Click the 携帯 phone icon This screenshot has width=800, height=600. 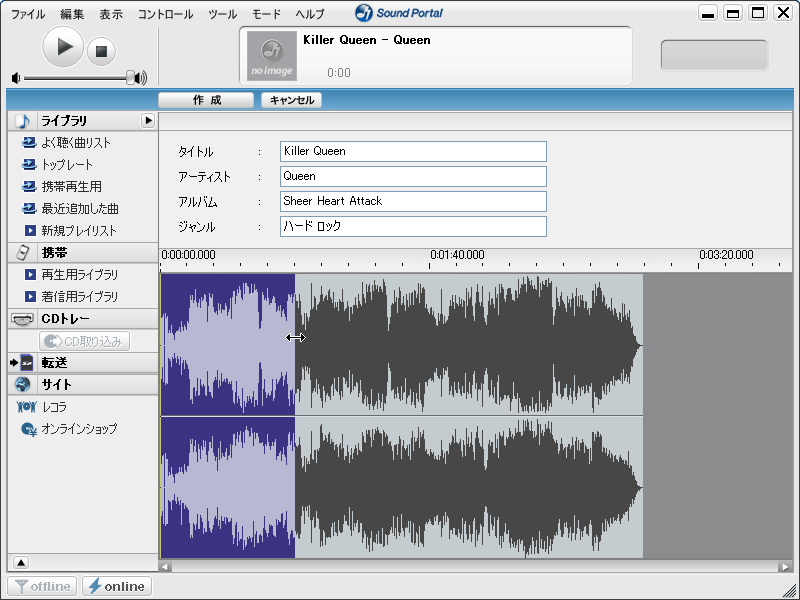coord(23,253)
